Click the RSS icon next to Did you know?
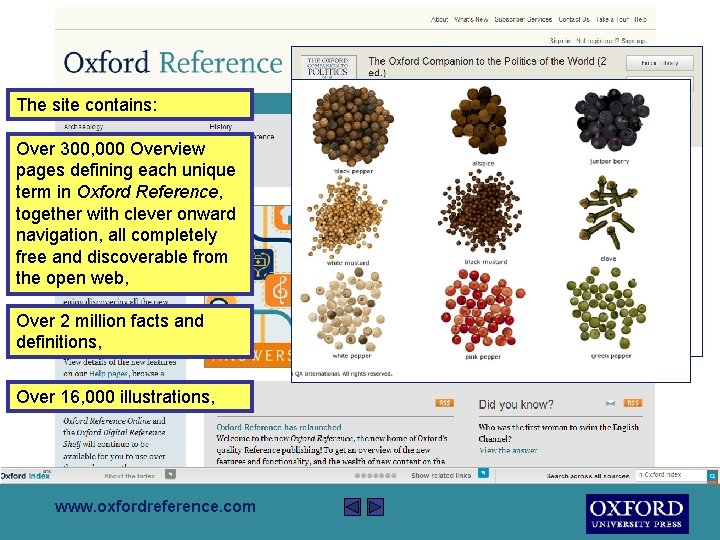 point(633,403)
